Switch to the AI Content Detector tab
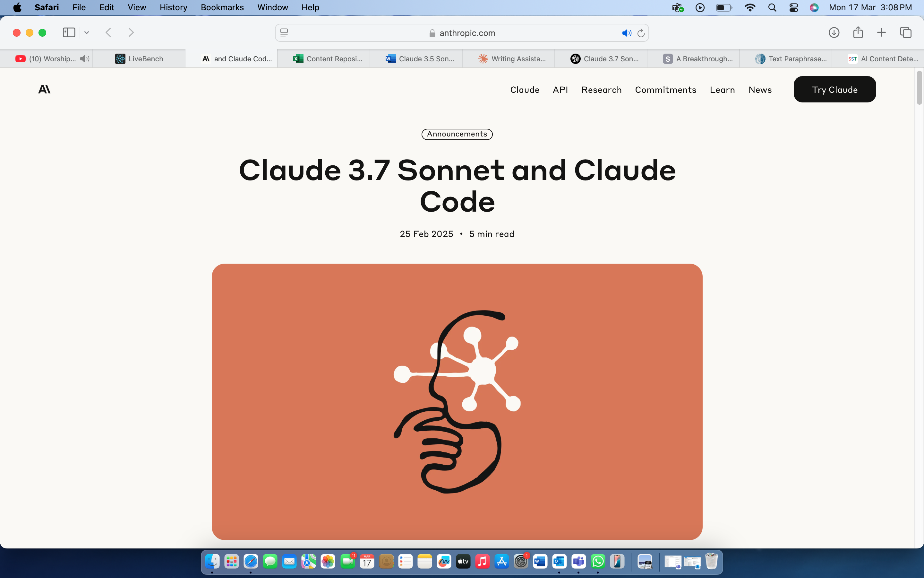The width and height of the screenshot is (924, 578). pos(878,58)
